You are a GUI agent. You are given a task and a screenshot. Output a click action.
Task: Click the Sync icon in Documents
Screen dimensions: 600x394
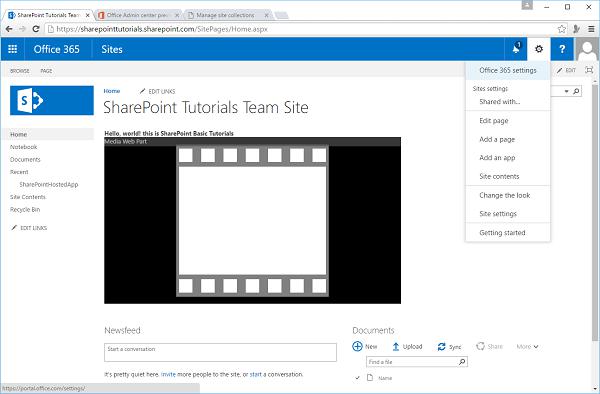click(441, 347)
